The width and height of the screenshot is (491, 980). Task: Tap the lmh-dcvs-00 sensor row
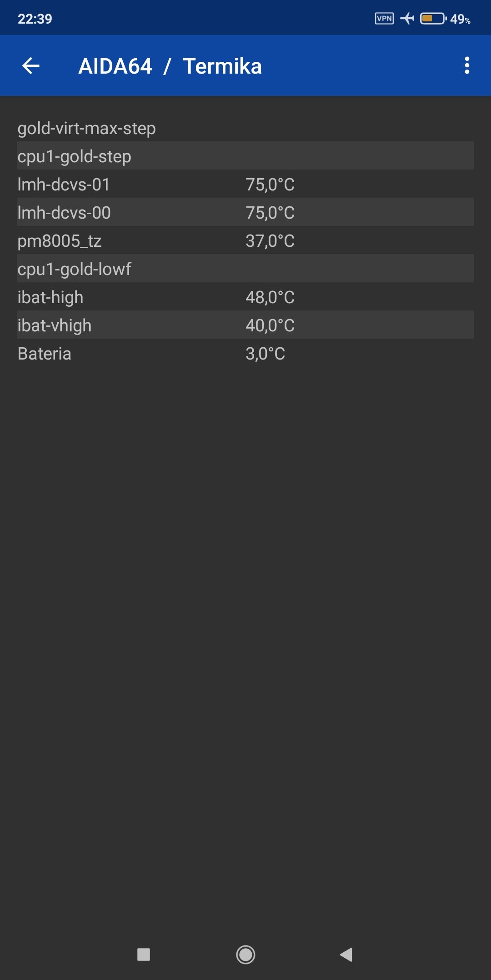(245, 213)
